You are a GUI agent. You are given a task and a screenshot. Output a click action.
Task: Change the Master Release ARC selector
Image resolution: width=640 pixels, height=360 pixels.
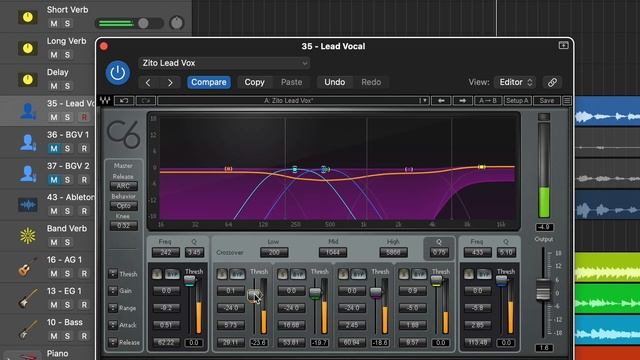123,186
